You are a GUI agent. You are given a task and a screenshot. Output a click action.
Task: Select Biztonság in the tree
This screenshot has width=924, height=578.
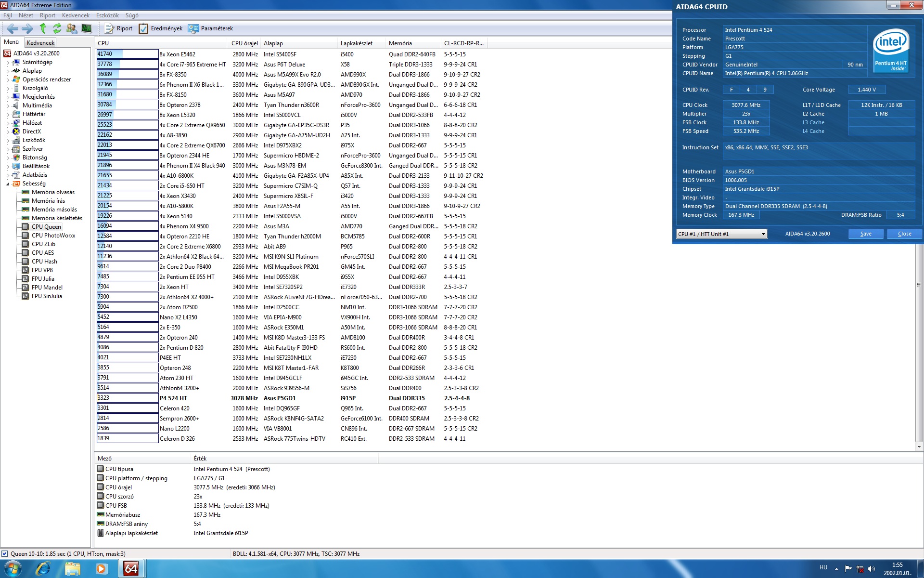pyautogui.click(x=35, y=158)
